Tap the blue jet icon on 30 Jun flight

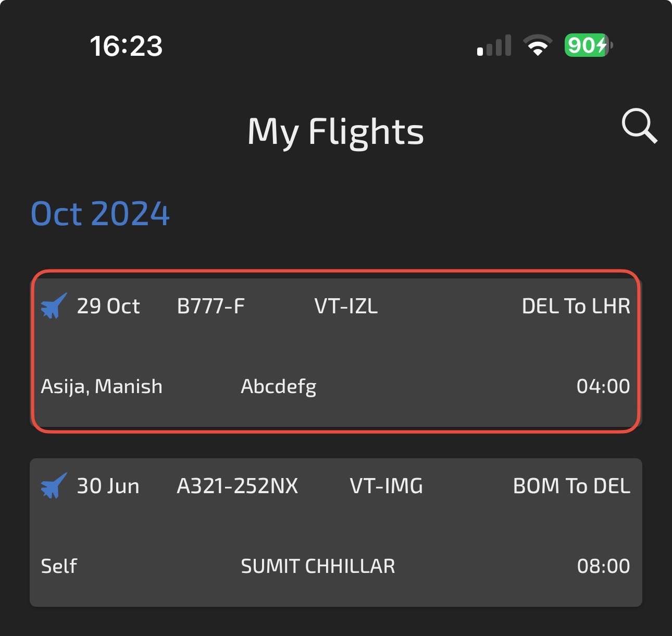54,485
